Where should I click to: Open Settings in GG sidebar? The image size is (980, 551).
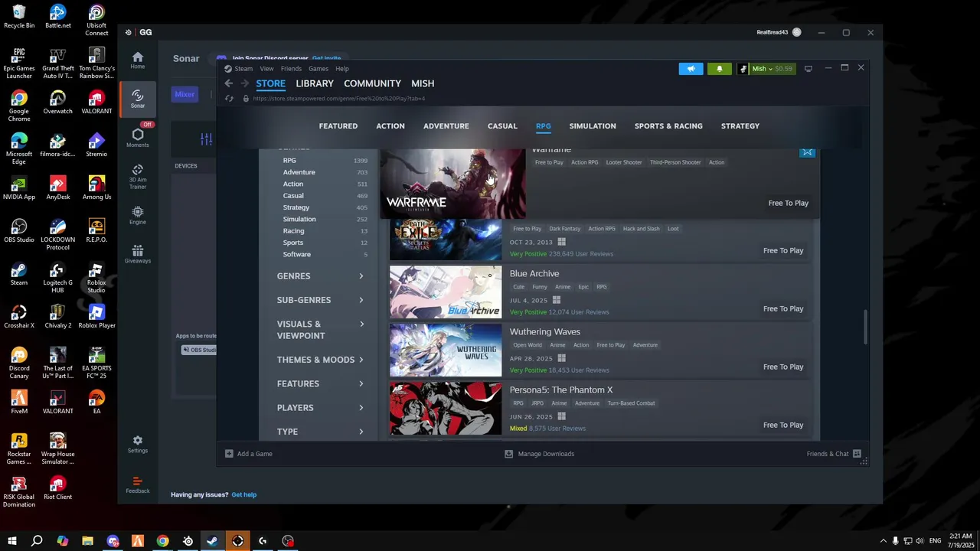coord(138,445)
